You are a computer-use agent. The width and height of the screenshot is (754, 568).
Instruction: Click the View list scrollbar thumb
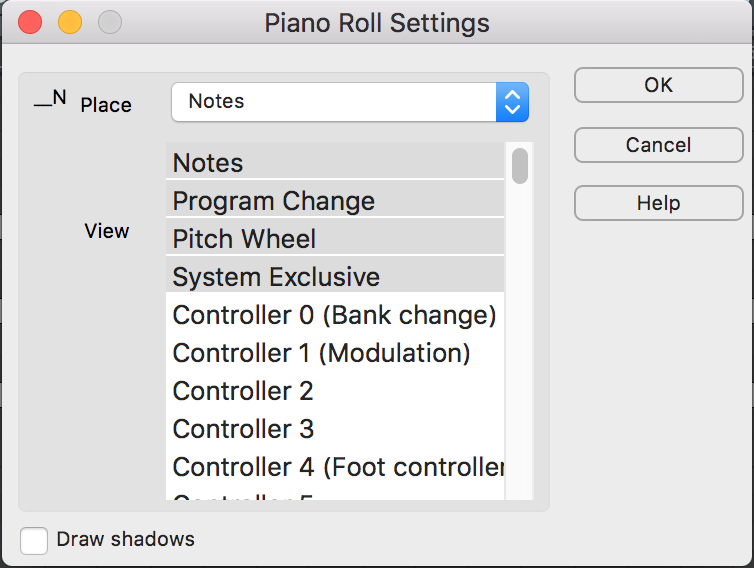pyautogui.click(x=520, y=166)
